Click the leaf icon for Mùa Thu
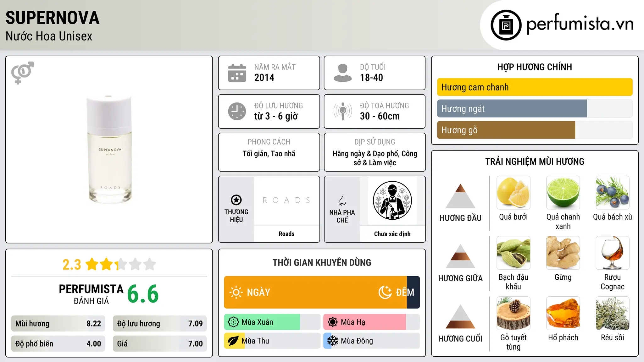 point(233,341)
